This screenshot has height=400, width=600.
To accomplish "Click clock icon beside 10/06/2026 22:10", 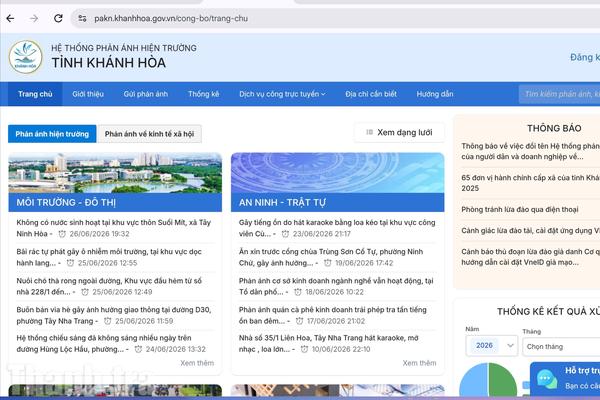I will [x=304, y=349].
